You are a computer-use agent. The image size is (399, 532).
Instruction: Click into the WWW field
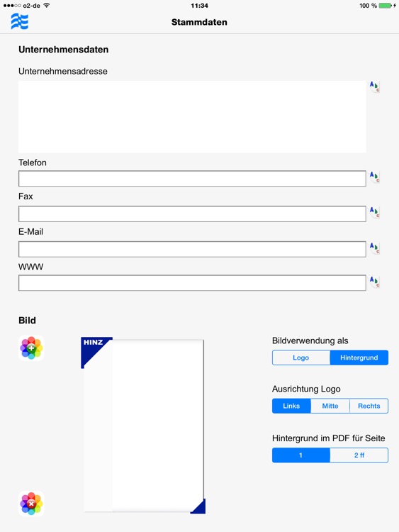[192, 283]
